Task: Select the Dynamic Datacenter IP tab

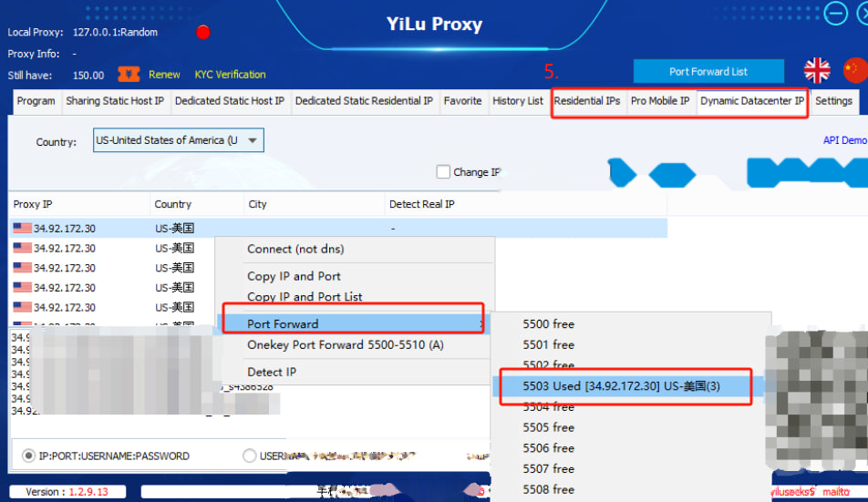Action: [752, 101]
